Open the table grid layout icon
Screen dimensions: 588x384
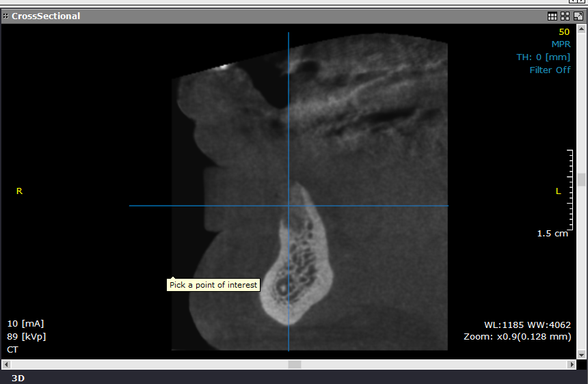[552, 16]
